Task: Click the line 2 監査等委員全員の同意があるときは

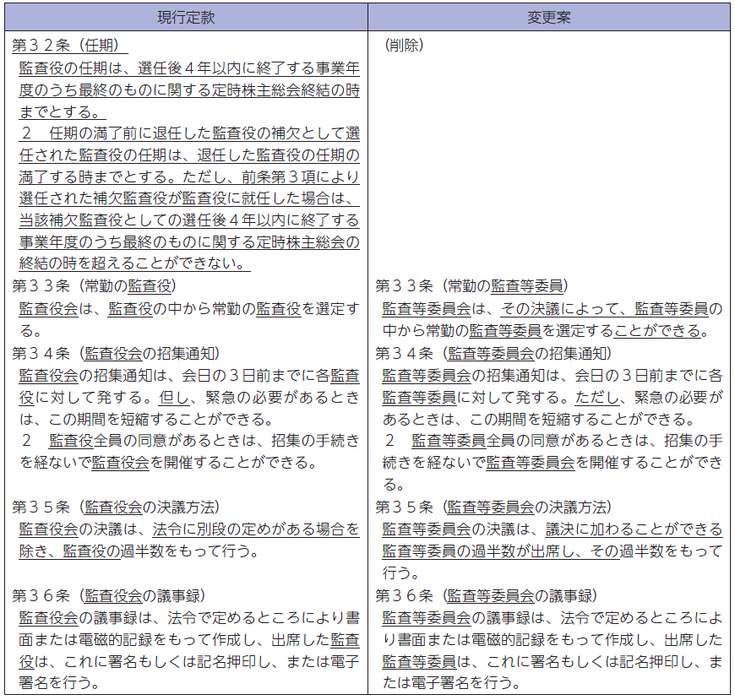Action: (553, 441)
